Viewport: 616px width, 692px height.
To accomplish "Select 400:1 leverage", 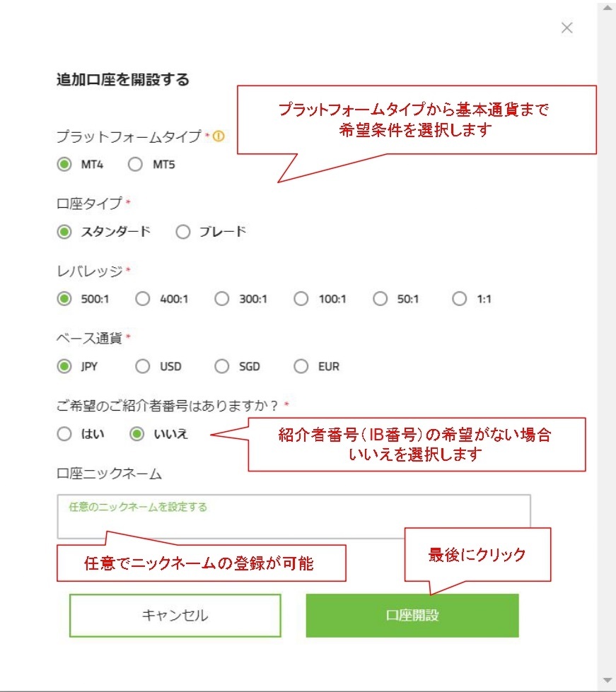I will pyautogui.click(x=143, y=299).
